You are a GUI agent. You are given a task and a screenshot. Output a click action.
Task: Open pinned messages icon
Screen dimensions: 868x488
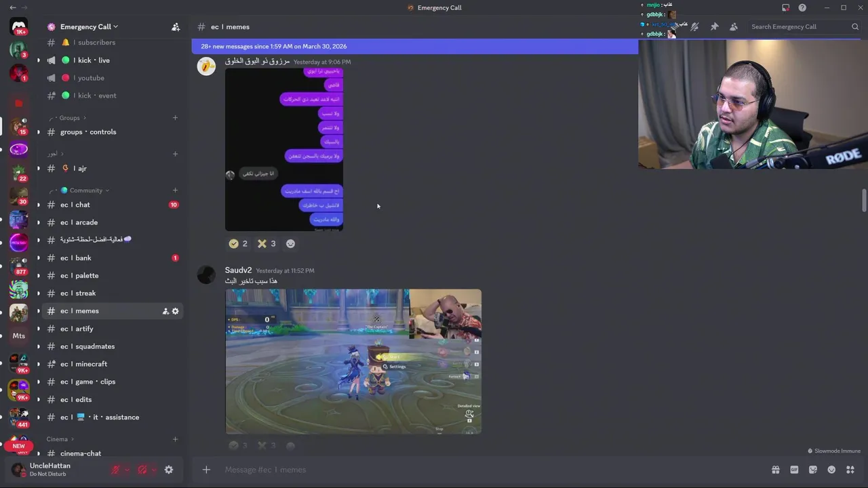714,26
